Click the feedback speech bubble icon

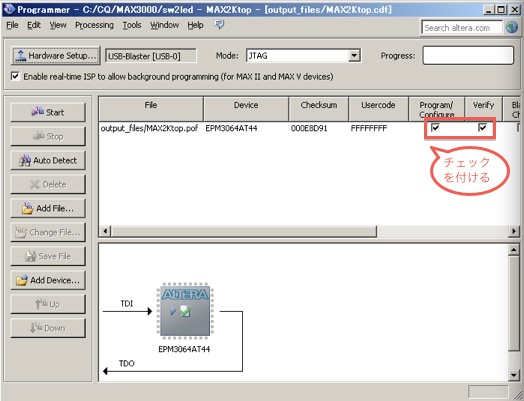click(x=219, y=24)
